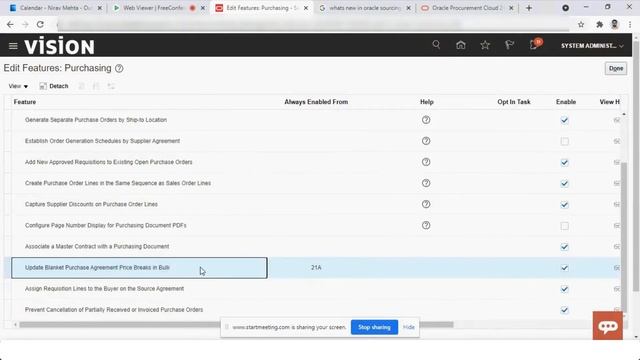Uncheck Enable for Add New Approved Requisitions
This screenshot has height=360, width=640.
564,162
